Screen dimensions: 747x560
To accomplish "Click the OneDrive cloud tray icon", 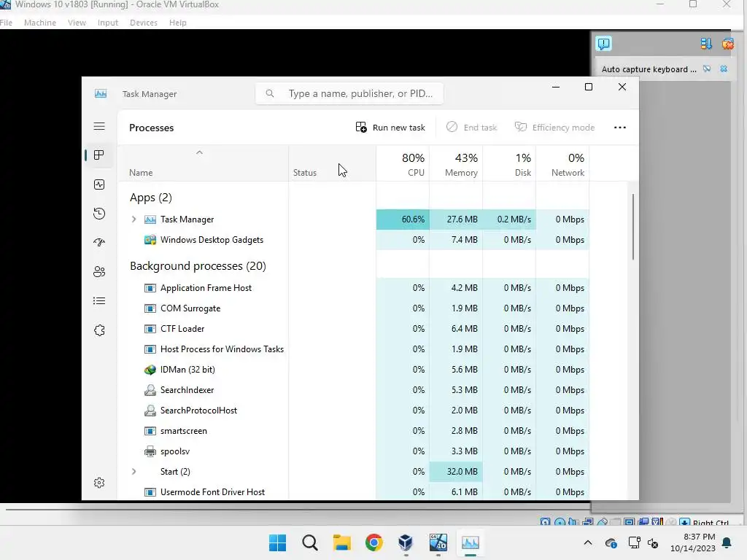I will tap(611, 542).
